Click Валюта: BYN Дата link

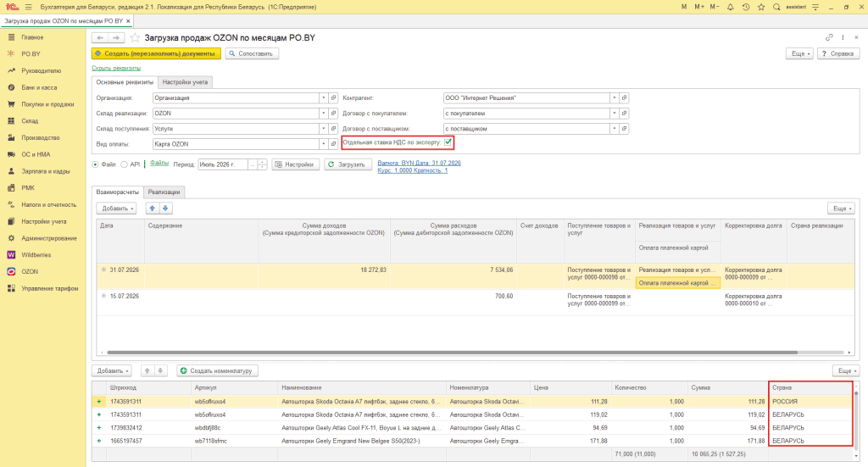point(419,163)
